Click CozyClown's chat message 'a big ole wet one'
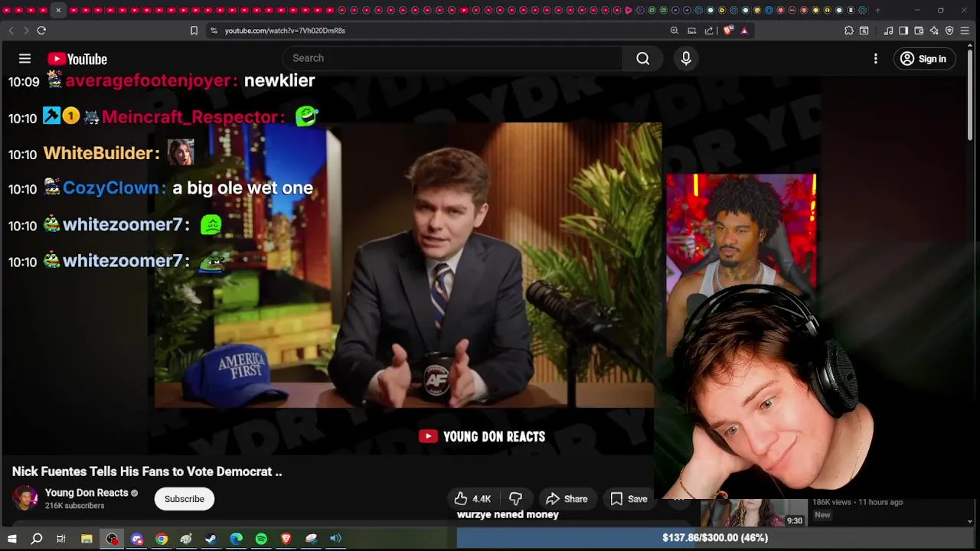The width and height of the screenshot is (980, 551). (x=243, y=188)
